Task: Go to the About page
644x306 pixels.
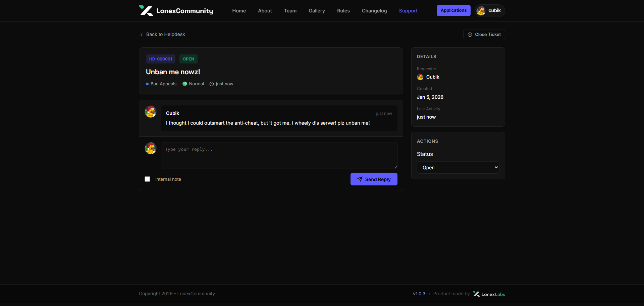Action: [265, 11]
